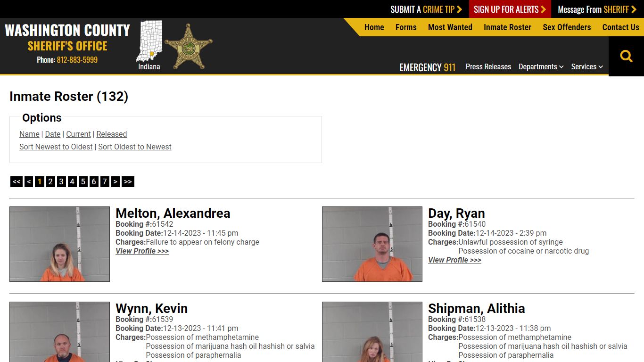The image size is (644, 362).
Task: Expand the Departments dropdown
Action: coord(541,67)
